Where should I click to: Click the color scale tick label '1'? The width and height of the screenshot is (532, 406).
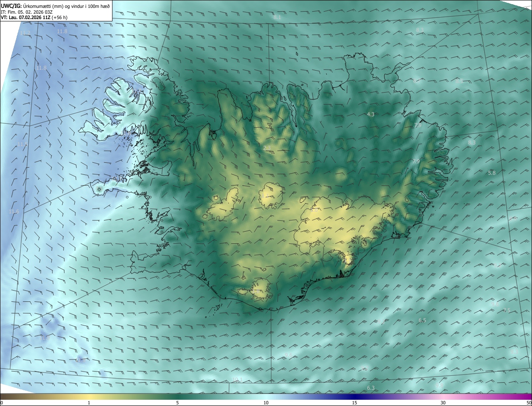click(89, 403)
